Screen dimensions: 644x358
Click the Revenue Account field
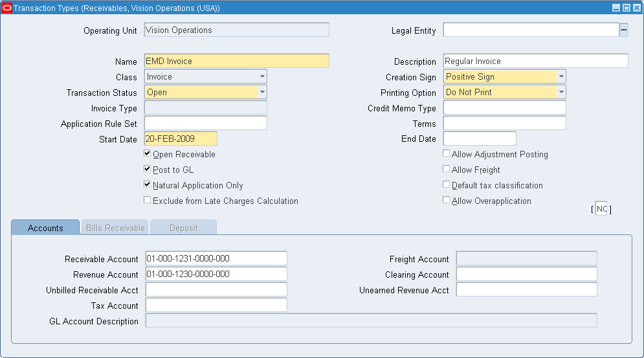[x=216, y=274]
